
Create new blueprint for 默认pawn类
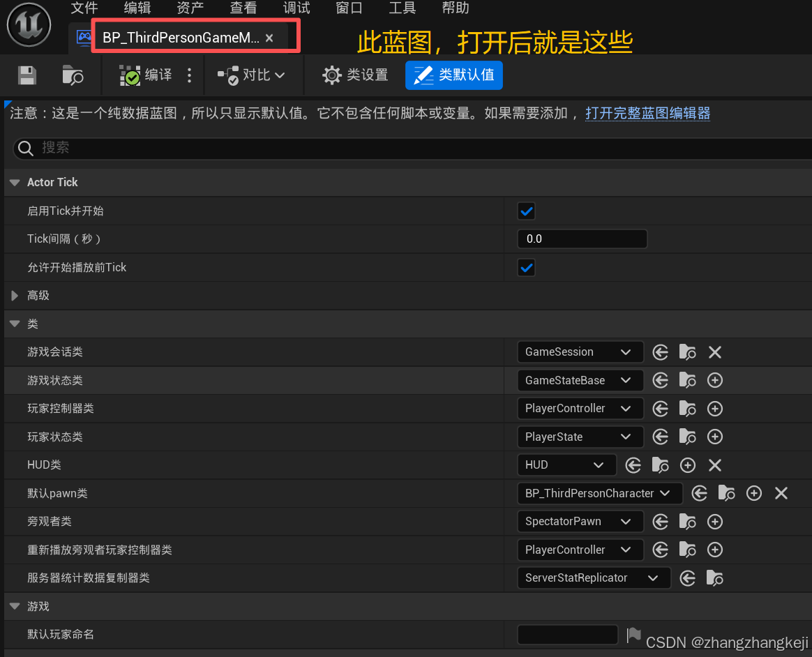(x=754, y=493)
